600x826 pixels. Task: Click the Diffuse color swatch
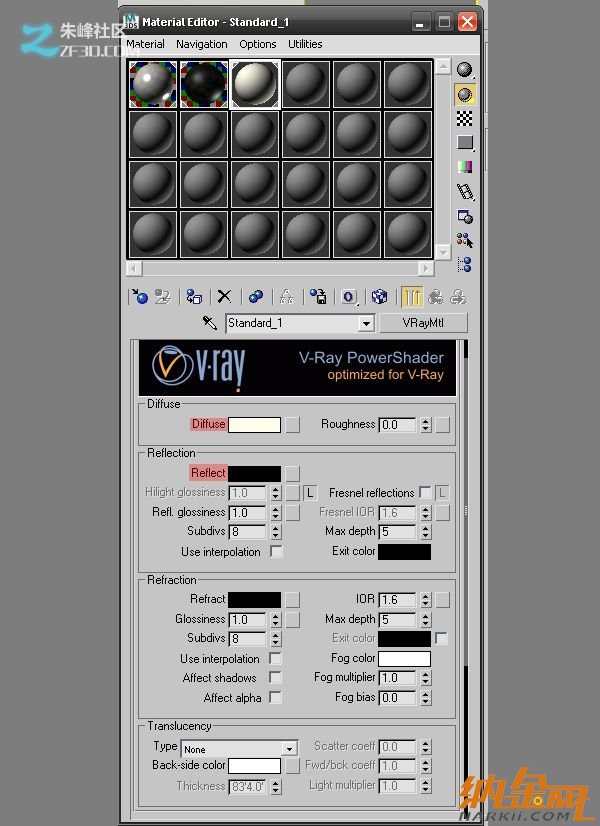(x=254, y=425)
